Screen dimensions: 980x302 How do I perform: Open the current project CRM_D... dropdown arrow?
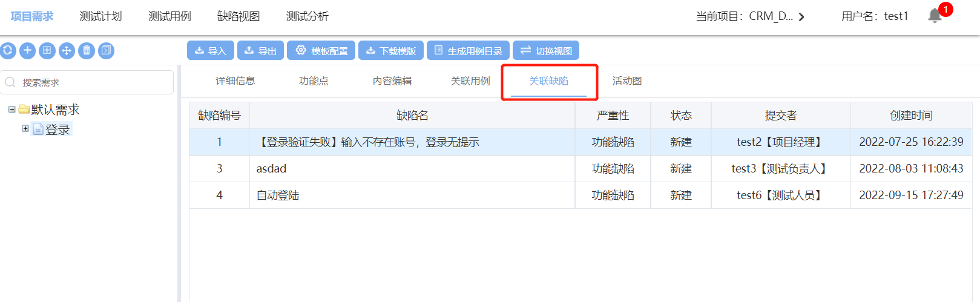[x=801, y=17]
